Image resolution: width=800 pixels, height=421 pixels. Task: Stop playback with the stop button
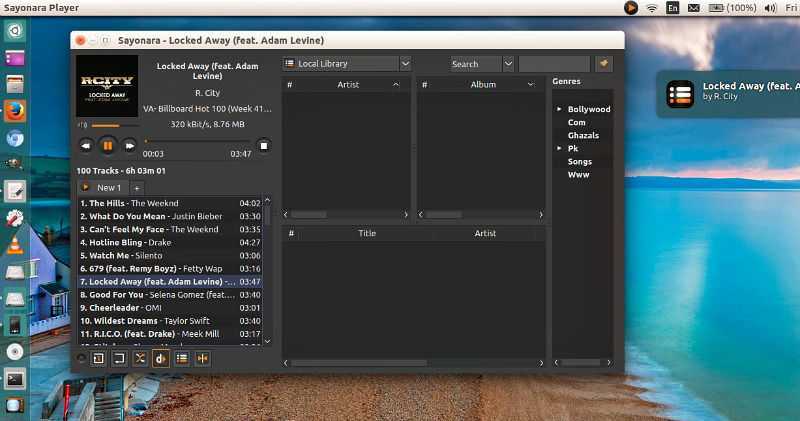point(264,146)
